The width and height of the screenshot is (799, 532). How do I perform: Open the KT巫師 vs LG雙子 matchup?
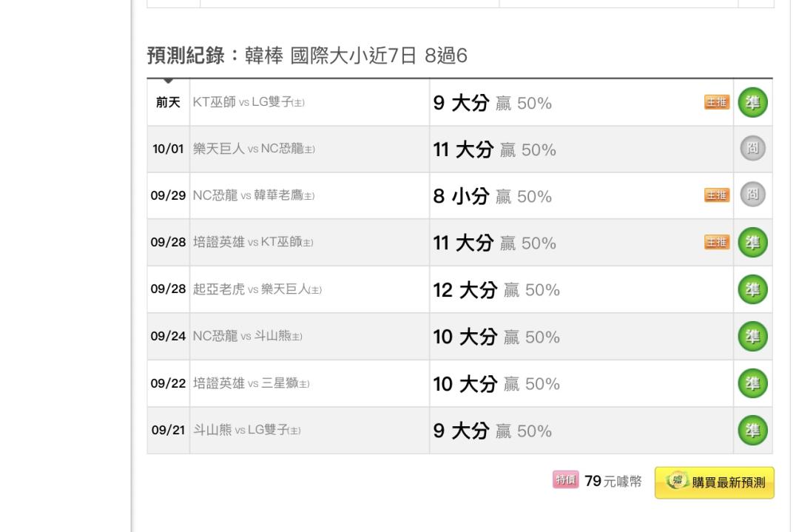click(x=248, y=102)
